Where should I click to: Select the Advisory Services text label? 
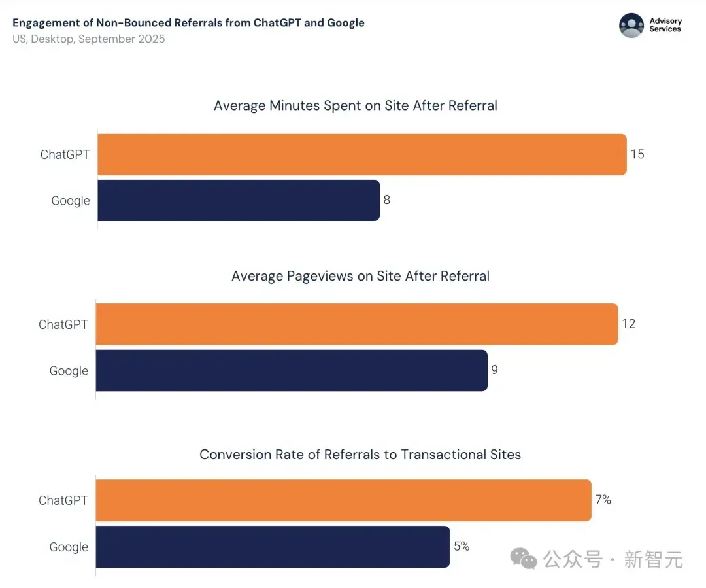[665, 25]
